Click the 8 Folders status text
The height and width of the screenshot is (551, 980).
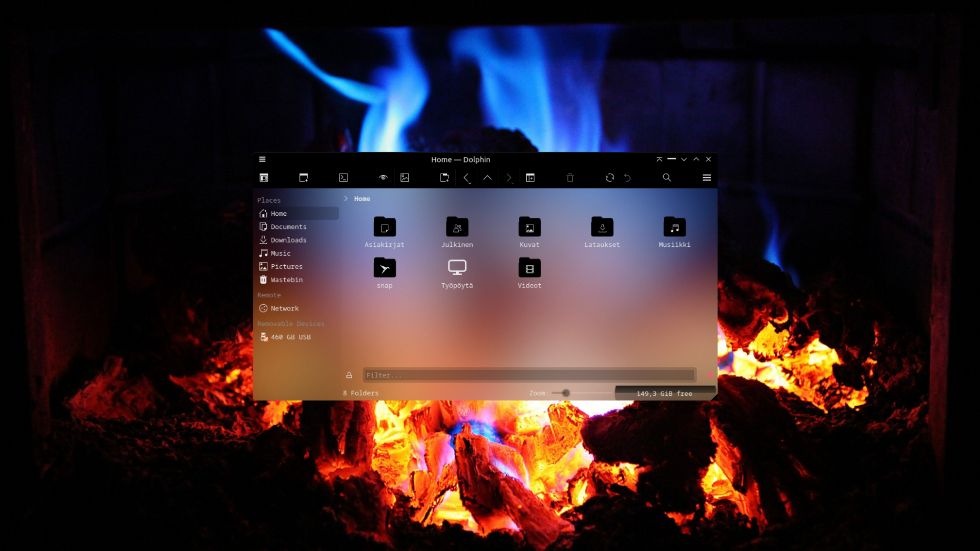tap(361, 393)
